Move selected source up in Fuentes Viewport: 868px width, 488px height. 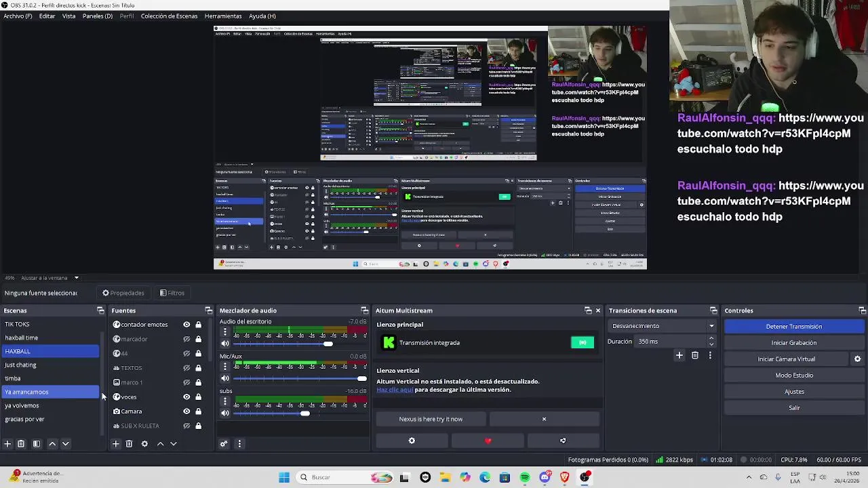coord(160,444)
